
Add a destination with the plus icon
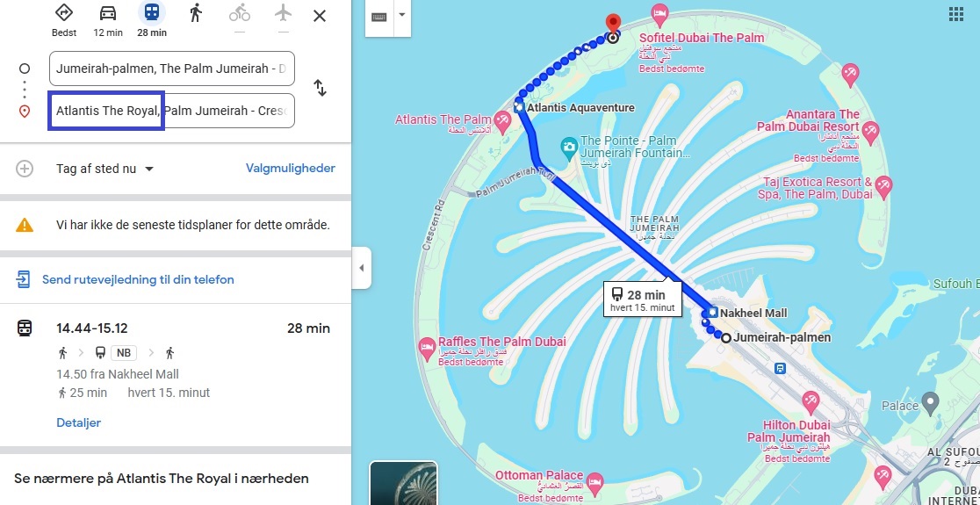(x=25, y=169)
